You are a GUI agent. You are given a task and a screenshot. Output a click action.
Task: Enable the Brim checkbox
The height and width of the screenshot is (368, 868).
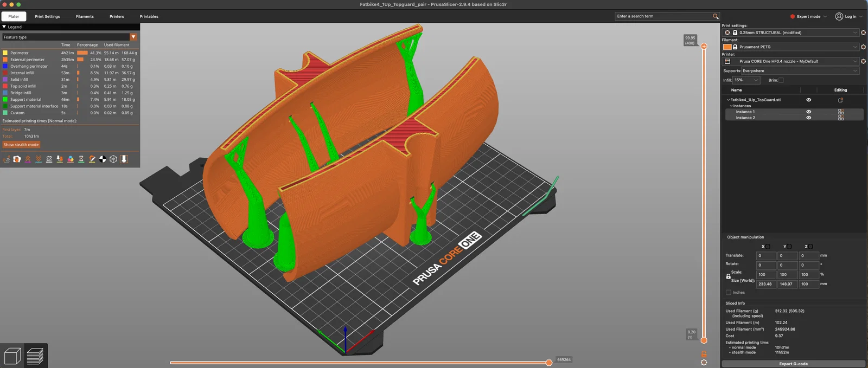[x=781, y=80]
